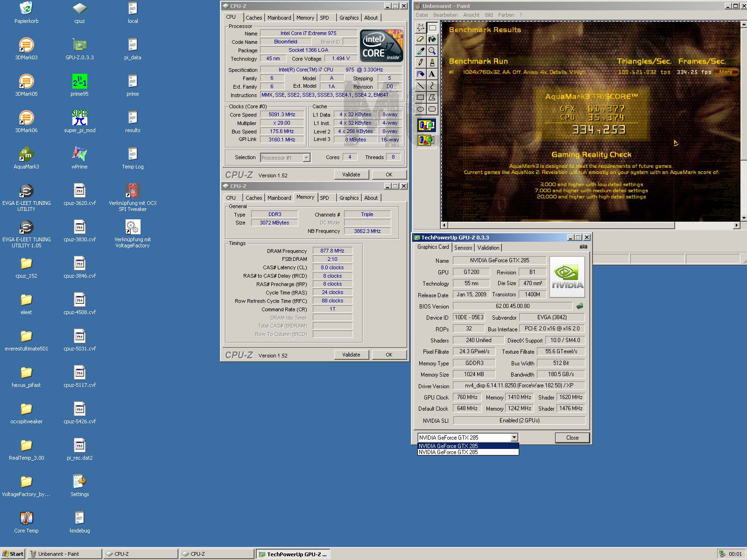Screen dimensions: 747x560
Task: Choose the highlighted NVIDIA GeForce GTX 285 list entry
Action: [468, 446]
